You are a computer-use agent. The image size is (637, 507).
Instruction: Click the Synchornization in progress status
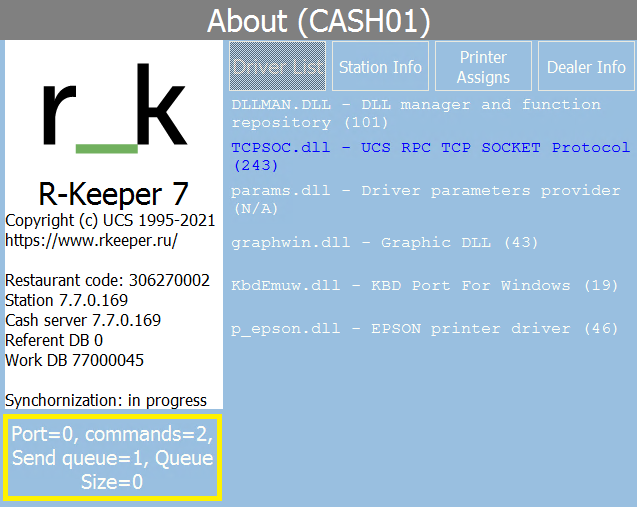(x=106, y=401)
